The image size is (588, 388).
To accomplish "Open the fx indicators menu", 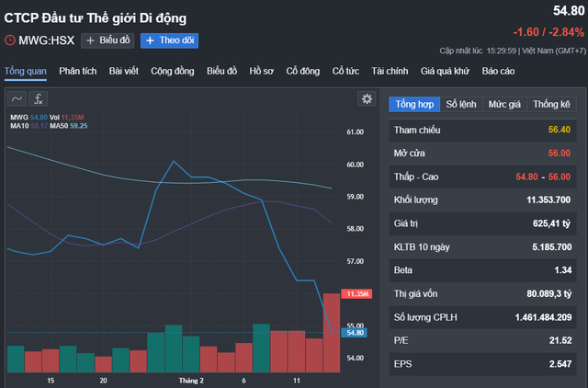I will (39, 99).
